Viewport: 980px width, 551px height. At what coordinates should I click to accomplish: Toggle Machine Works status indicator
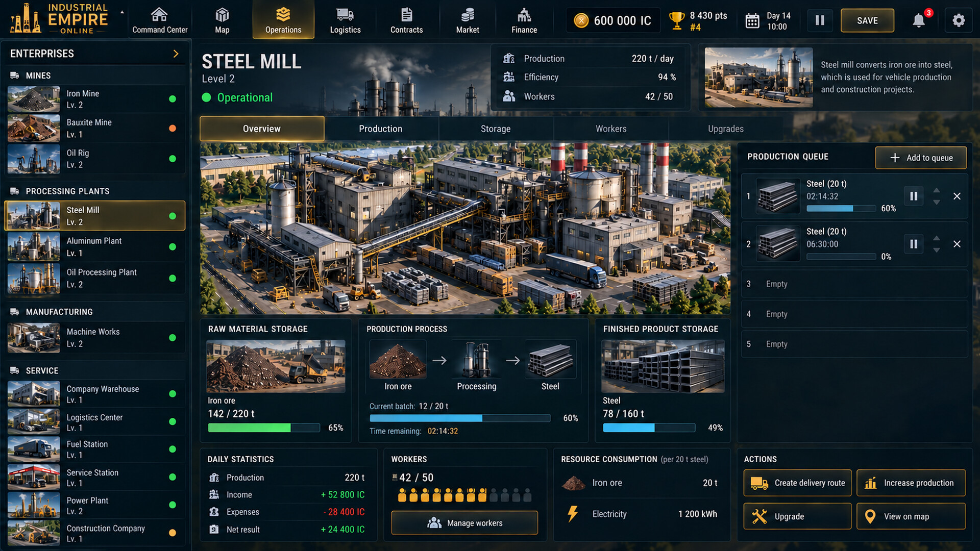[x=173, y=338]
